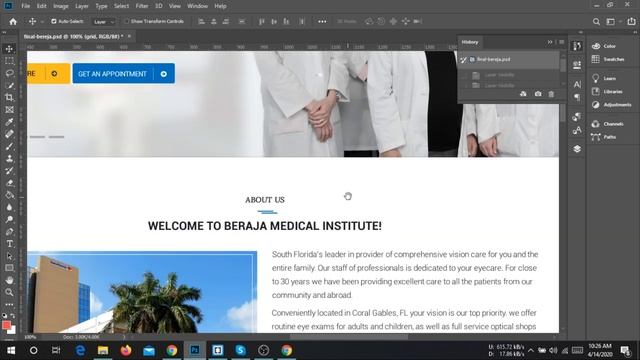The width and height of the screenshot is (640, 360).
Task: Toggle history brush source for final-bereja.psd
Action: 463,60
